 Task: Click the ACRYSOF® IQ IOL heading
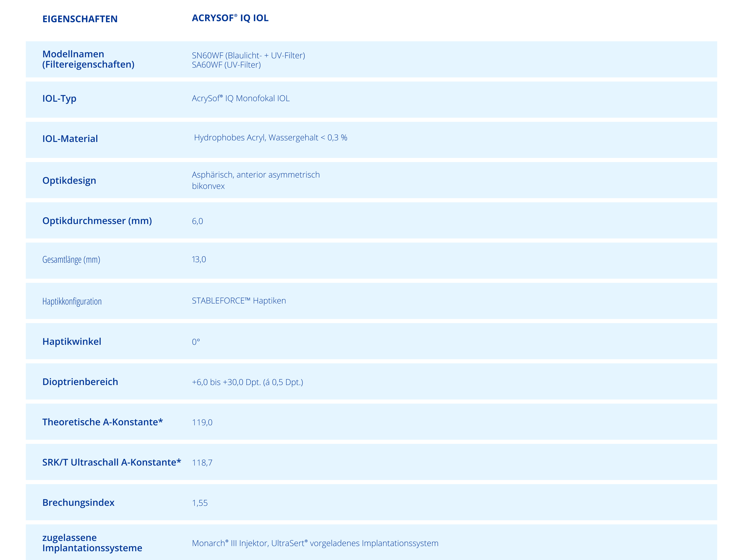click(x=230, y=18)
